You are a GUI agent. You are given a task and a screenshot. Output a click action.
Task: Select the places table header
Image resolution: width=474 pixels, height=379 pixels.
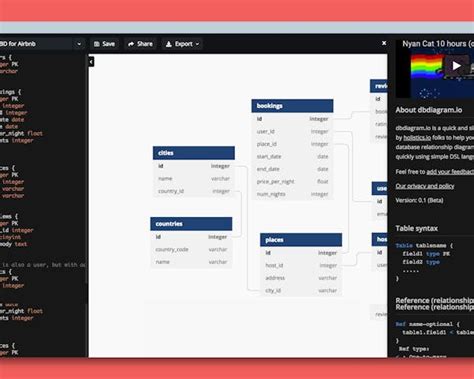[301, 240]
